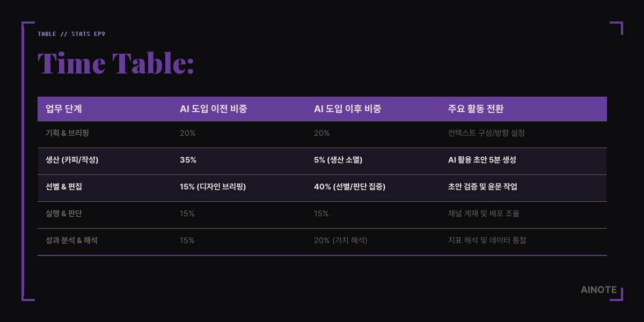Viewport: 644px width, 322px height.
Task: Click the 채널 게재 및 배포 조율 cell
Action: pos(484,214)
